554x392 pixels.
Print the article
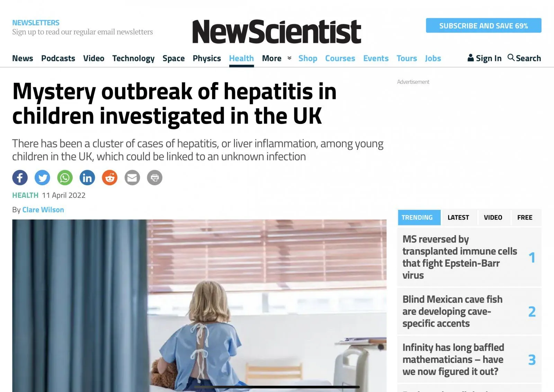point(155,178)
